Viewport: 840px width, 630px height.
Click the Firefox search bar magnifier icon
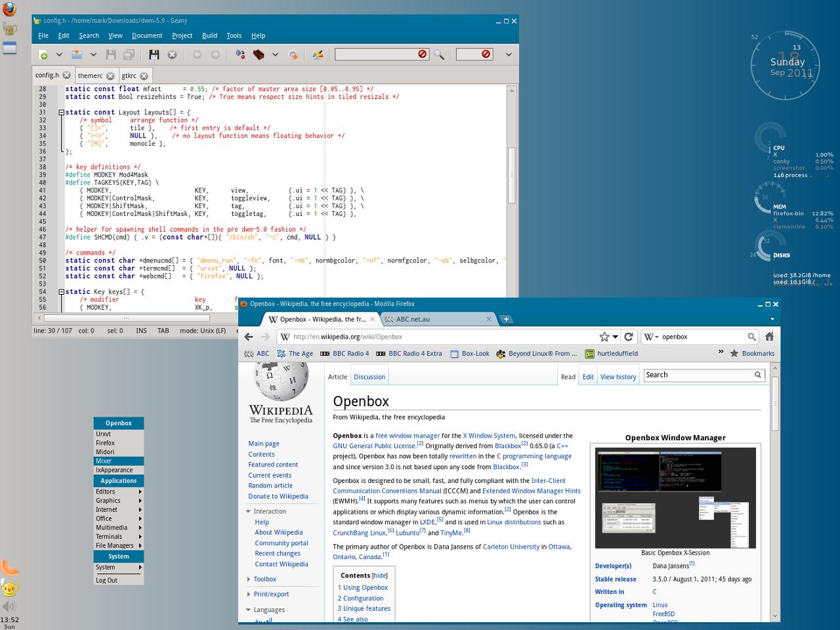pyautogui.click(x=752, y=337)
